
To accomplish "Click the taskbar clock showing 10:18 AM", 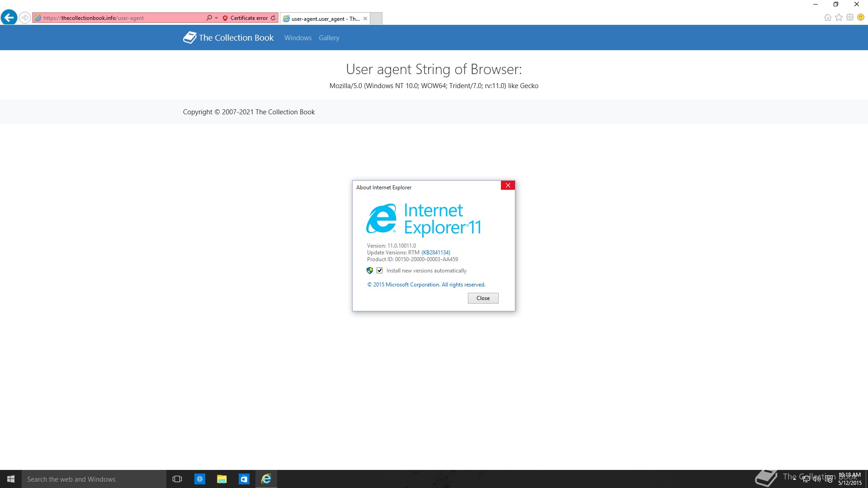I will tap(849, 479).
